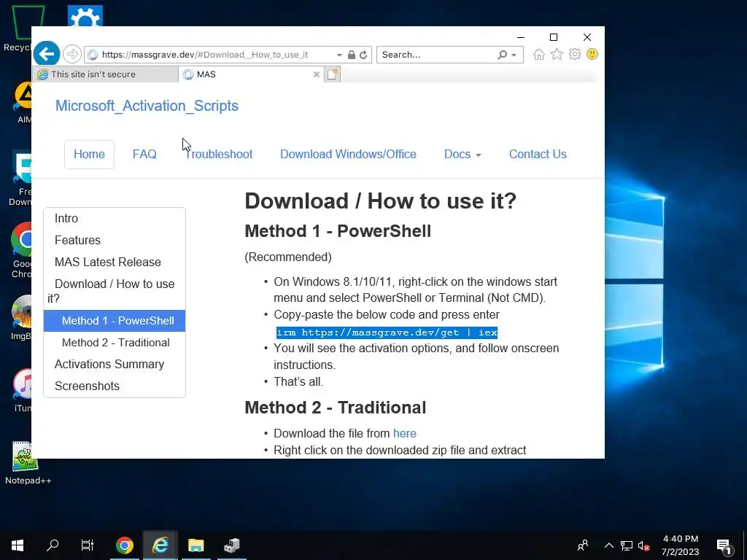Viewport: 747px width, 560px height.
Task: Go back using the browser back arrow
Action: point(47,54)
